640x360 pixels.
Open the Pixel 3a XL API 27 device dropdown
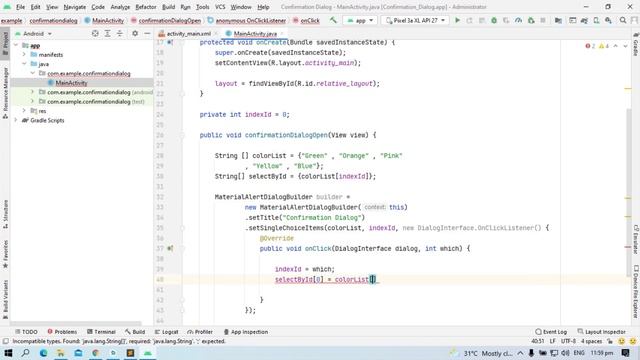point(415,20)
